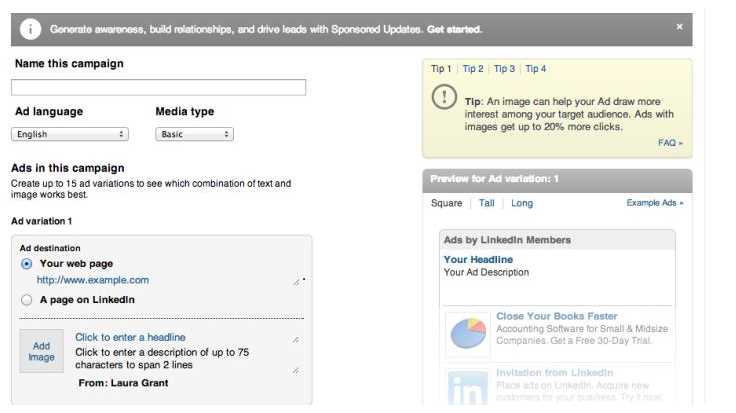
Task: Click the 'Get started' banner link
Action: click(455, 29)
